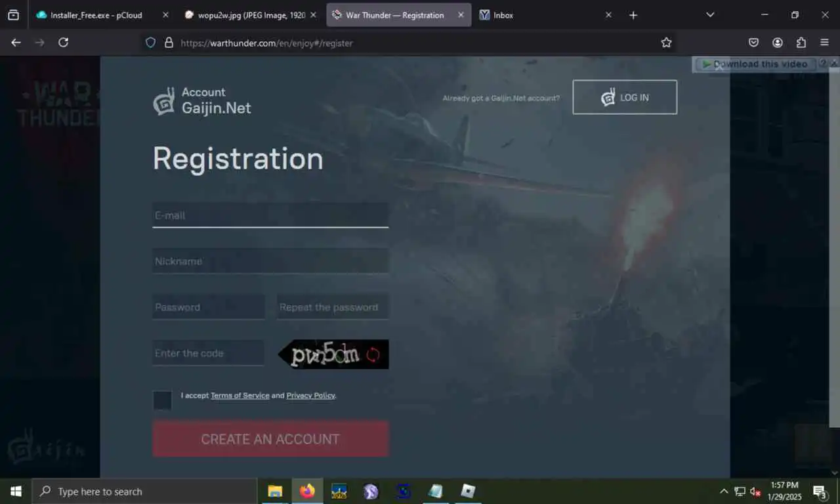Image resolution: width=840 pixels, height=504 pixels.
Task: Open the purple globe taskbar app
Action: tap(371, 491)
